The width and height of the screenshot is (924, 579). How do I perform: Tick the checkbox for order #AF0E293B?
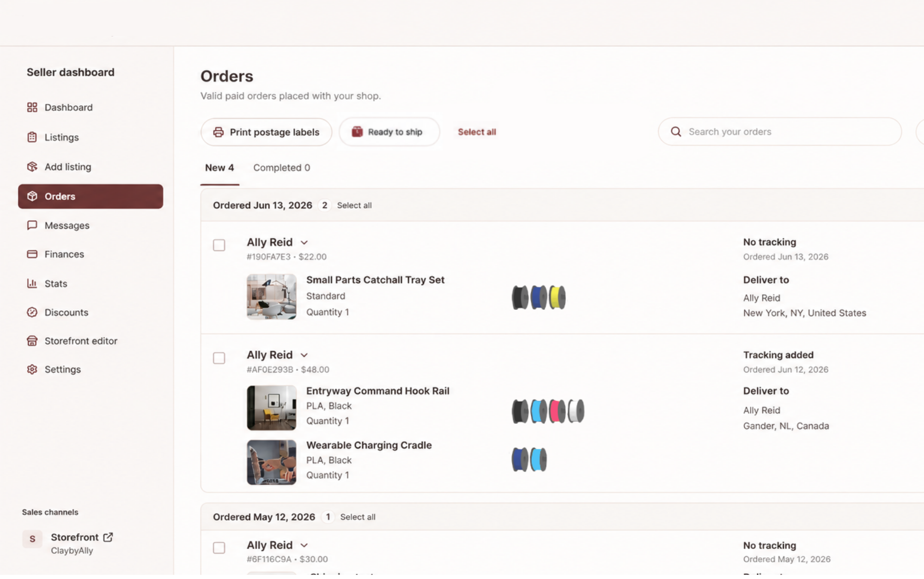coord(219,358)
